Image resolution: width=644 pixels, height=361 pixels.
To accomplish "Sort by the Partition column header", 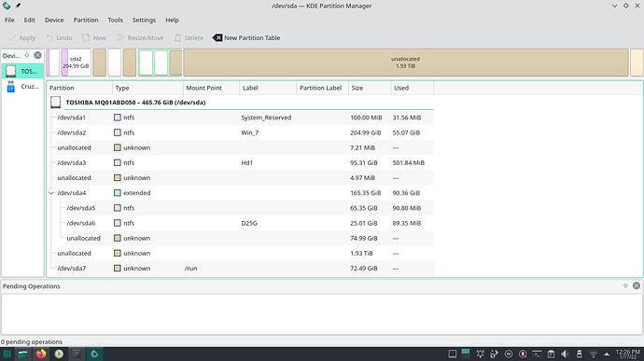I will pyautogui.click(x=79, y=88).
